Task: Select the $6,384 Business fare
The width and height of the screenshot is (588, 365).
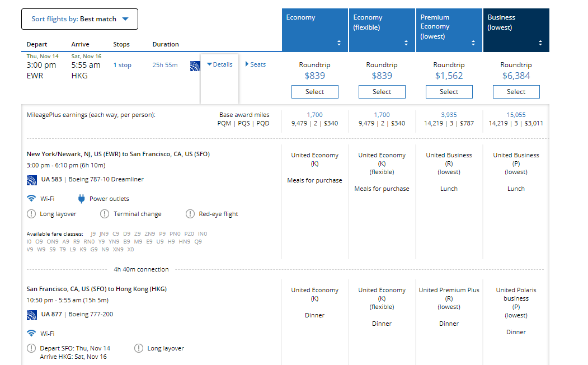Action: pos(516,92)
